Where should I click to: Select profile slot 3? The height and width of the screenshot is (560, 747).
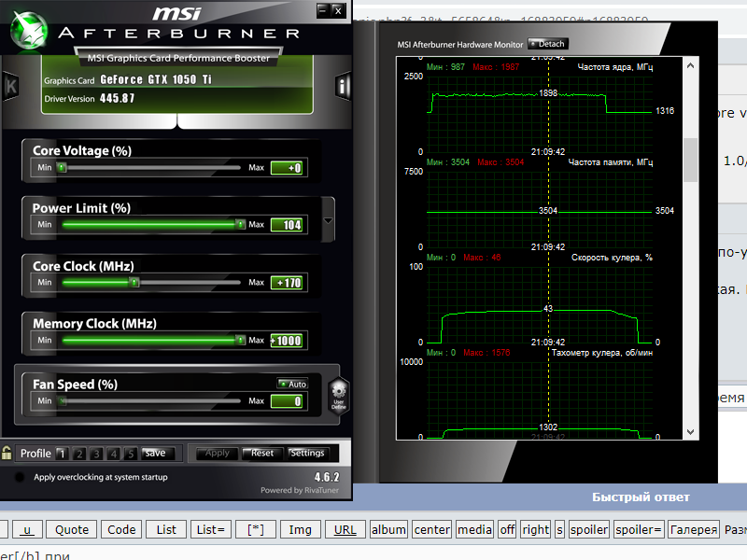[x=96, y=454]
